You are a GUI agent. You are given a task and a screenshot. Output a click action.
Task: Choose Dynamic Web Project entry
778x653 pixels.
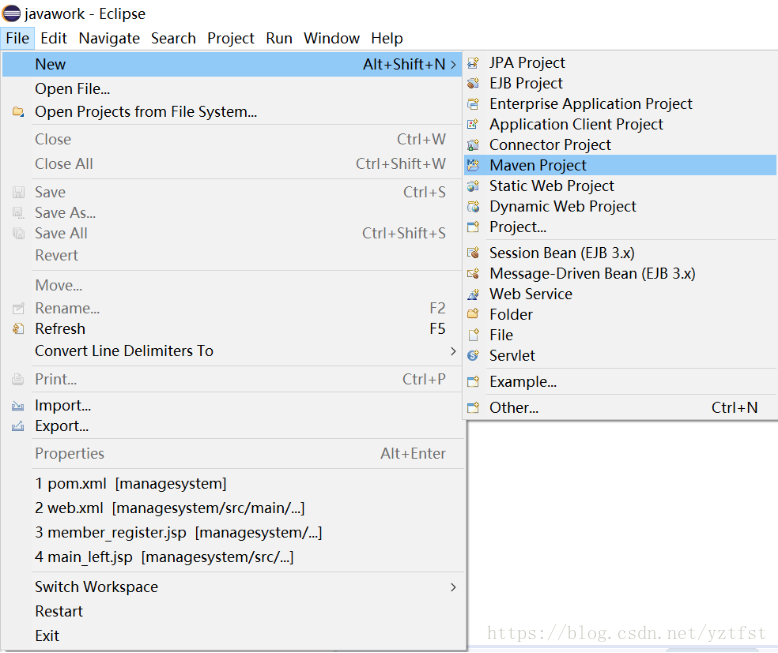[x=620, y=206]
